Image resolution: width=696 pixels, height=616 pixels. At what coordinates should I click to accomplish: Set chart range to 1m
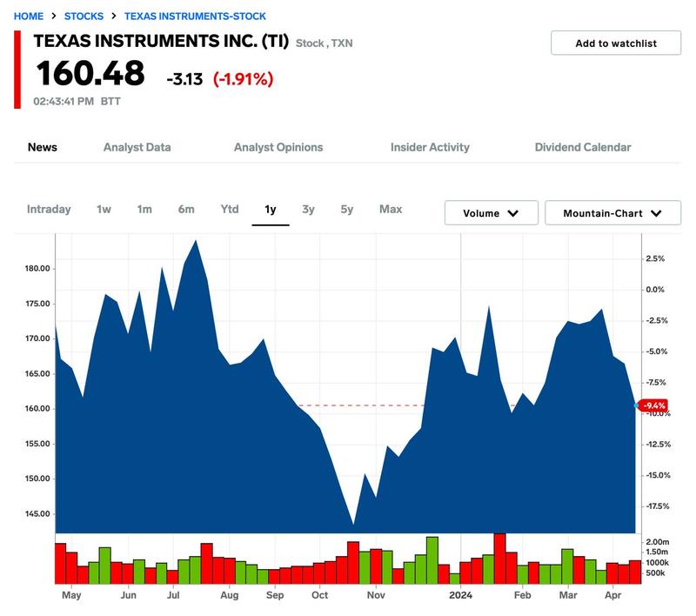[x=144, y=209]
